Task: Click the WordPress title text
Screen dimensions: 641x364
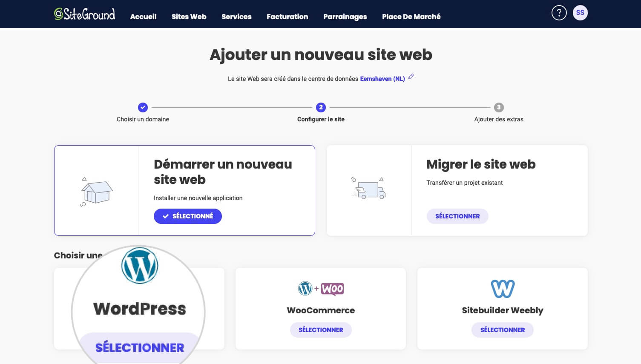Action: 140,309
